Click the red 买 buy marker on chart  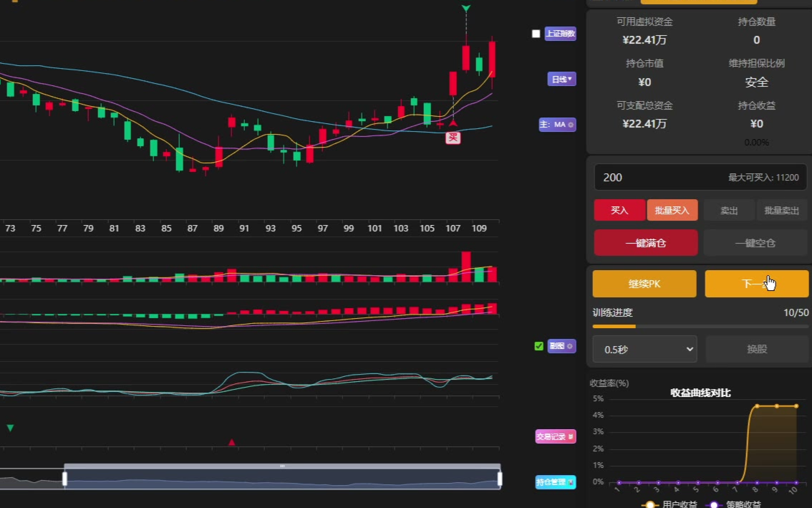[x=453, y=137]
